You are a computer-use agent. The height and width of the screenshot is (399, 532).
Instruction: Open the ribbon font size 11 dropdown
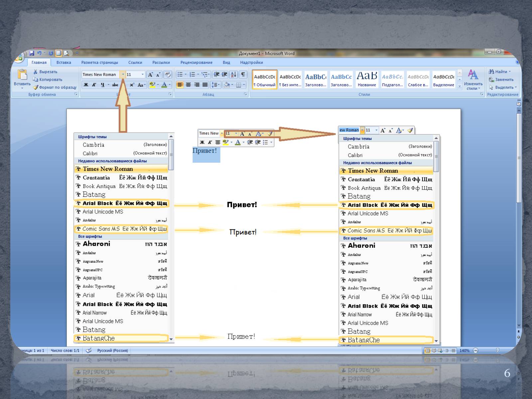143,74
